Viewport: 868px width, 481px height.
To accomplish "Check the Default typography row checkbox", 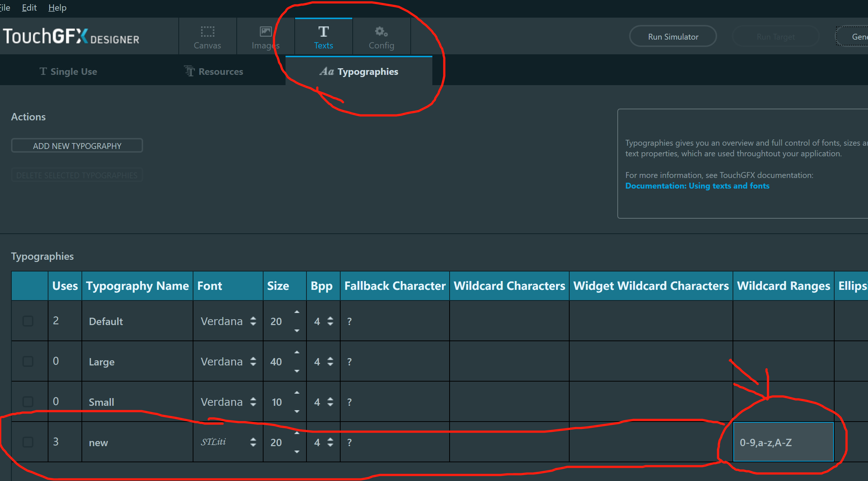I will pyautogui.click(x=28, y=321).
